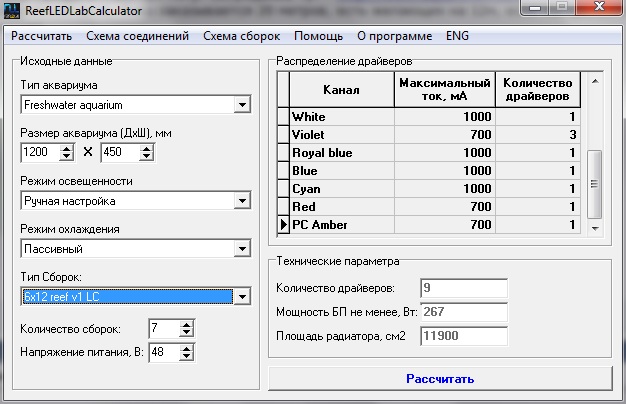Switch language to ENG

(x=458, y=36)
